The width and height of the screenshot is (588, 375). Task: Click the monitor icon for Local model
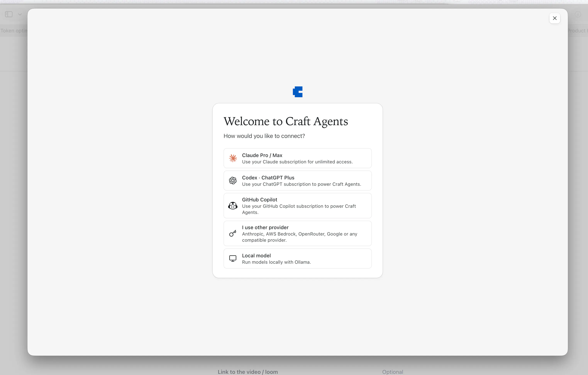tap(233, 259)
